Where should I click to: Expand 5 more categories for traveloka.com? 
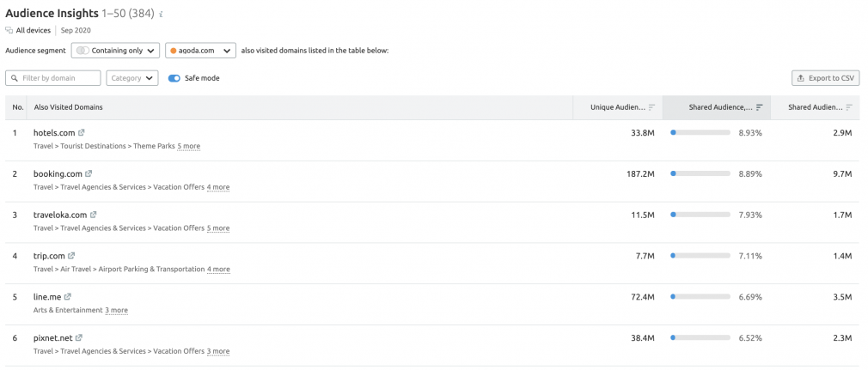pyautogui.click(x=218, y=228)
